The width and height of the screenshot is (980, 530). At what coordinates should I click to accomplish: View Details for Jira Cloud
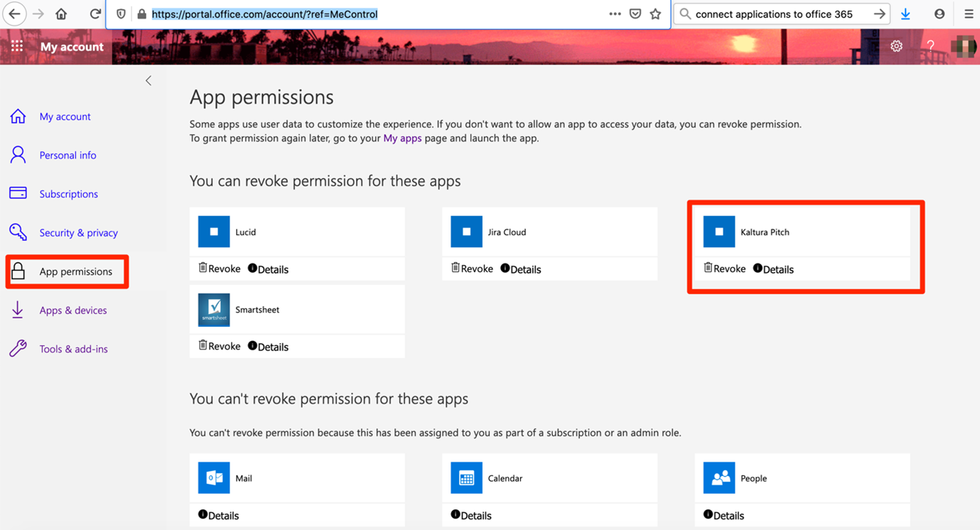coord(521,269)
